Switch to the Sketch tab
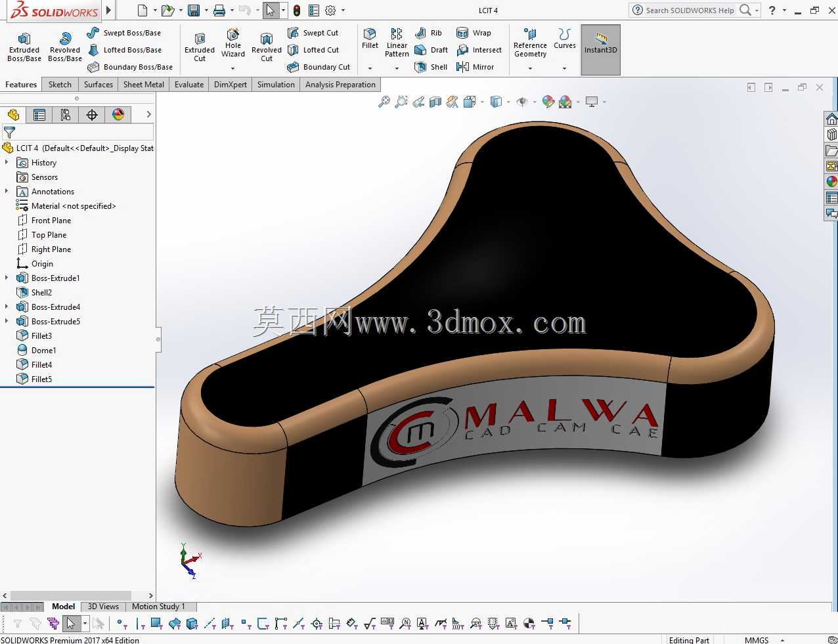Viewport: 838px width, 644px height. tap(60, 85)
